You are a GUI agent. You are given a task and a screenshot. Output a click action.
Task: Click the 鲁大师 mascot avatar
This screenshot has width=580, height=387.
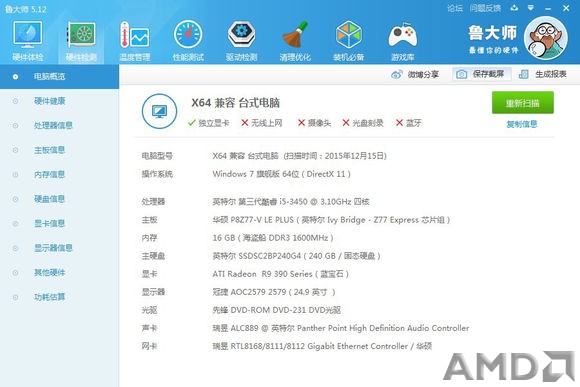[x=546, y=38]
